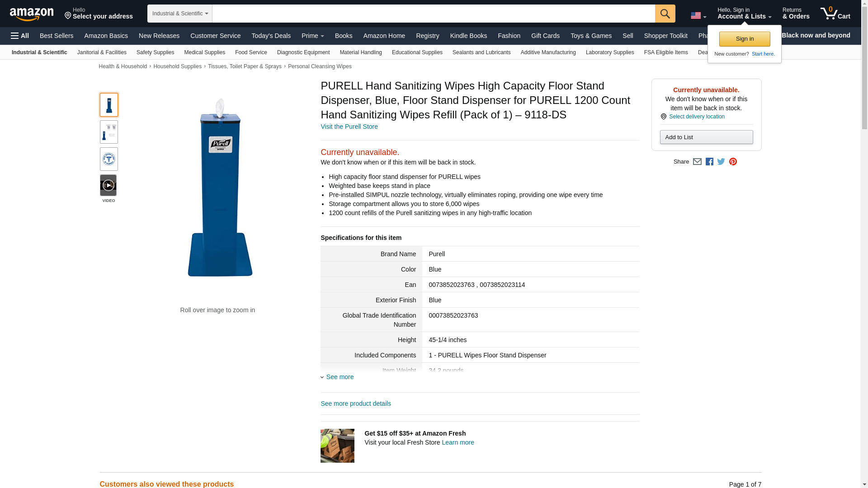Click the yellow Sign in button
The image size is (868, 488).
(744, 39)
